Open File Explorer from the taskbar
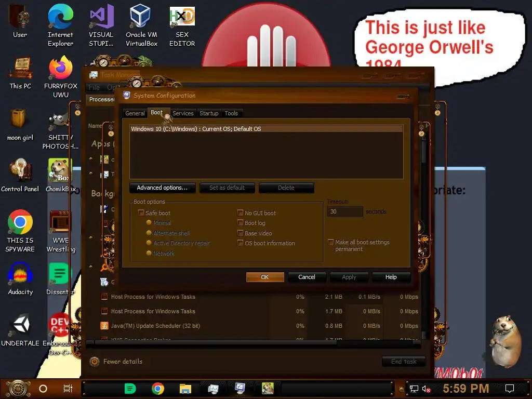This screenshot has height=399, width=532. pyautogui.click(x=185, y=389)
